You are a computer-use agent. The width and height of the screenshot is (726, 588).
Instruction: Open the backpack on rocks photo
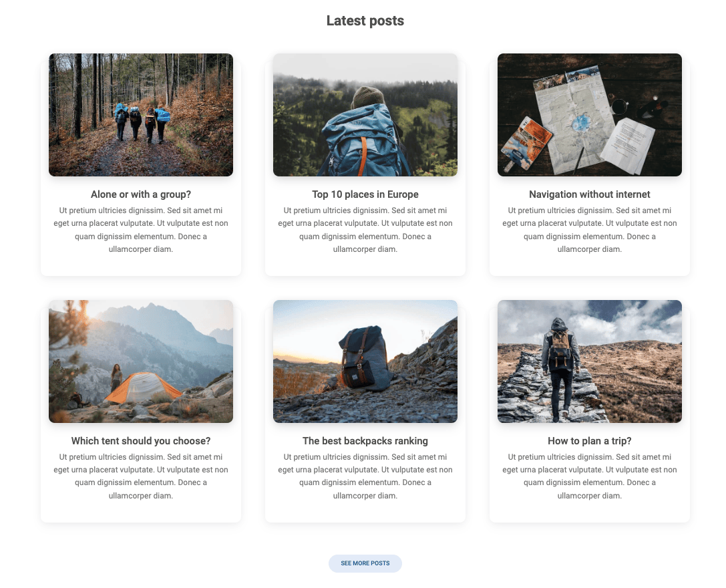pyautogui.click(x=365, y=361)
